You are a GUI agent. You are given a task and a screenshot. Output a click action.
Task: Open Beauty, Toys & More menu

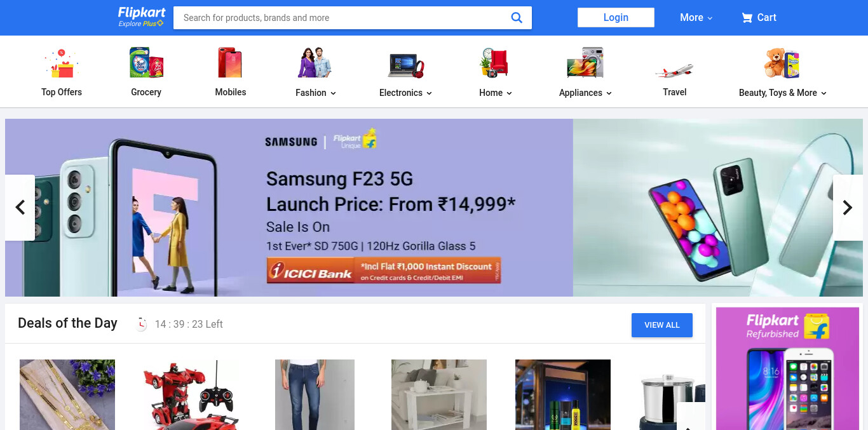(783, 93)
